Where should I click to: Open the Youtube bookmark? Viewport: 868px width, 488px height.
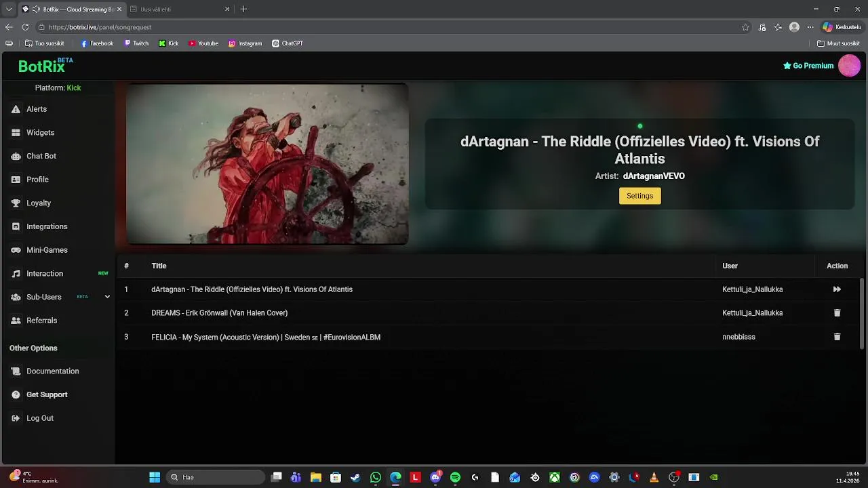tap(203, 43)
